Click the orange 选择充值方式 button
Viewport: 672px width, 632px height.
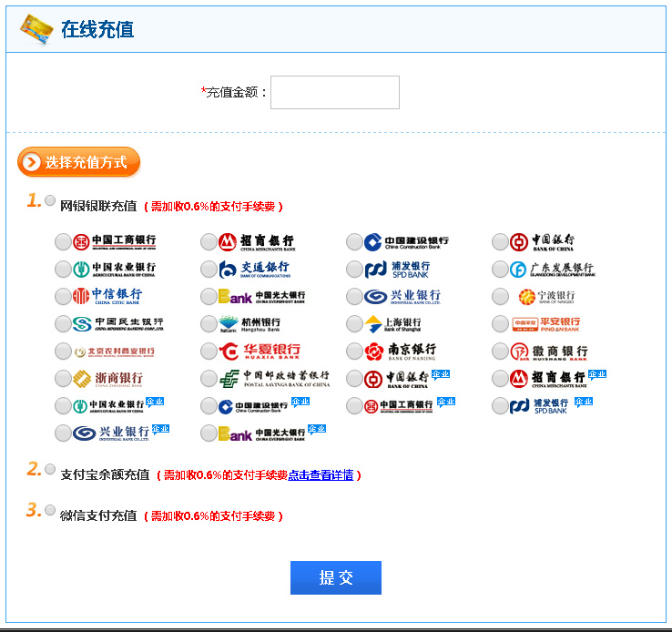click(x=79, y=162)
